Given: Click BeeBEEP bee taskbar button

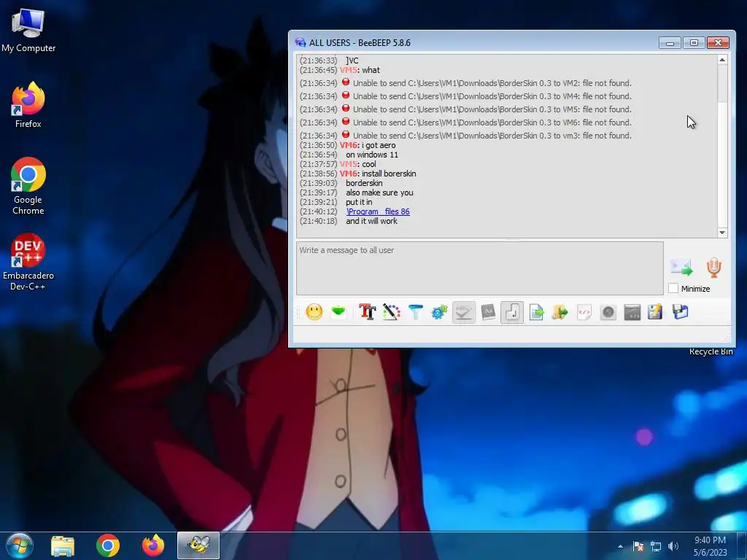Looking at the screenshot, I should [x=198, y=545].
